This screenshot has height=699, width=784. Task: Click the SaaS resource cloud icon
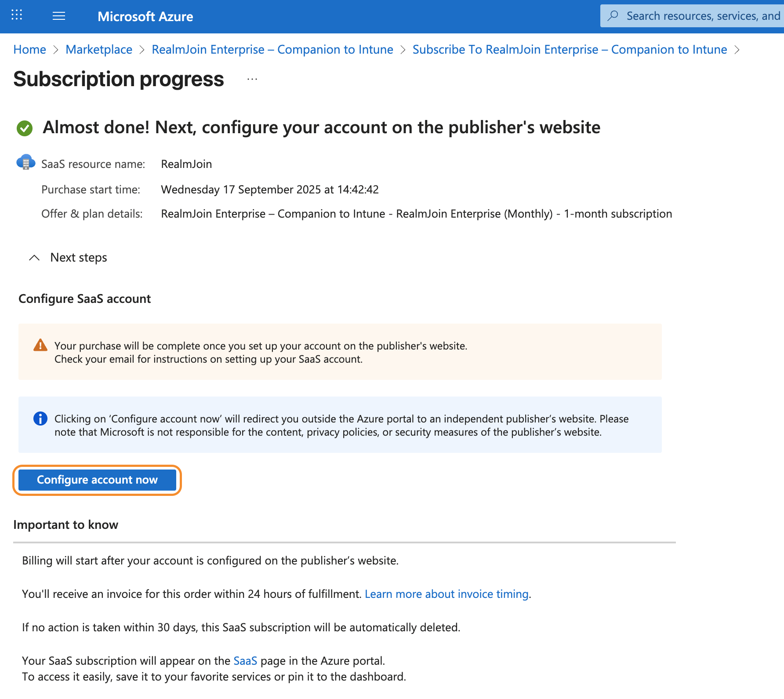click(25, 162)
